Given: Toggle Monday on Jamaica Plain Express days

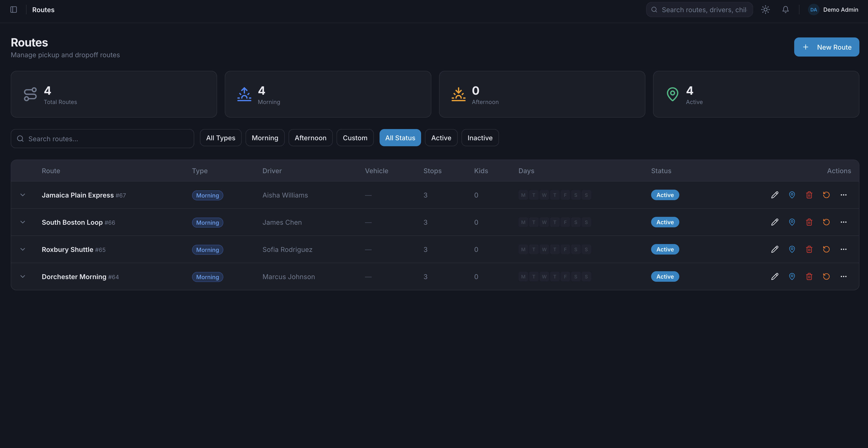Looking at the screenshot, I should click(523, 195).
